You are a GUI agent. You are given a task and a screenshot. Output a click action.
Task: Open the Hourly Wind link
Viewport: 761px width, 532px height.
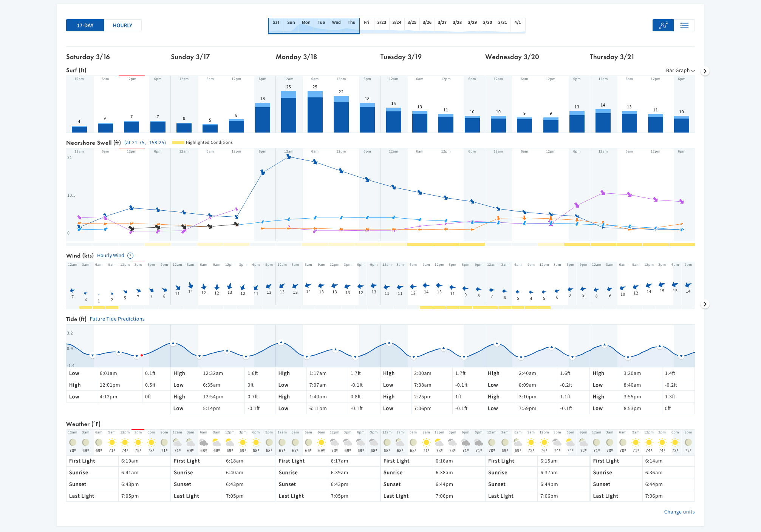[x=110, y=256]
